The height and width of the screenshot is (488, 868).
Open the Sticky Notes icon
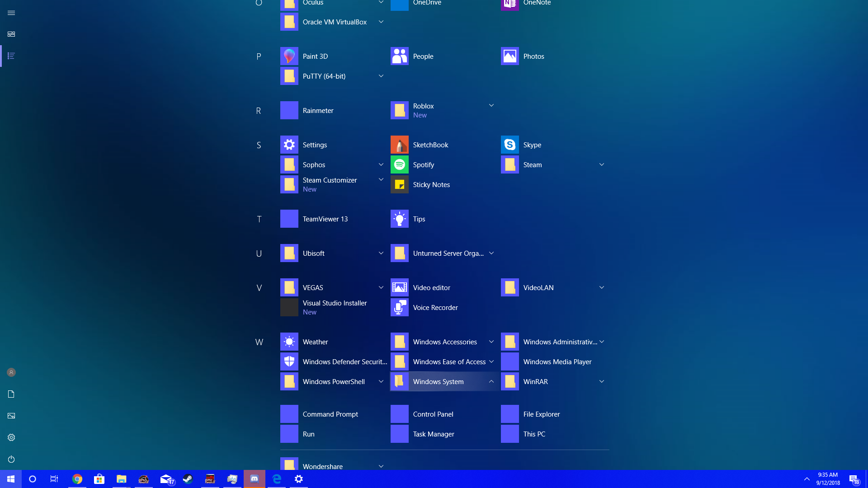[x=400, y=184]
